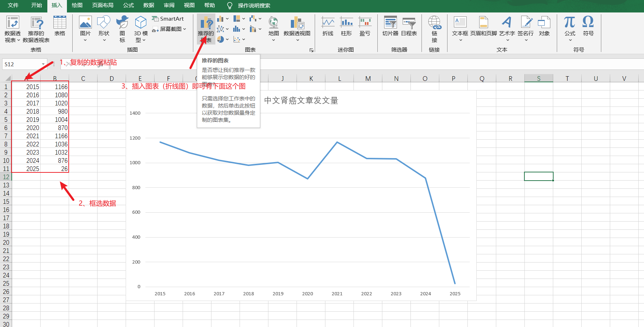Choose the waterfall or stock chart icon
Image resolution: width=644 pixels, height=327 pixels.
click(x=253, y=19)
